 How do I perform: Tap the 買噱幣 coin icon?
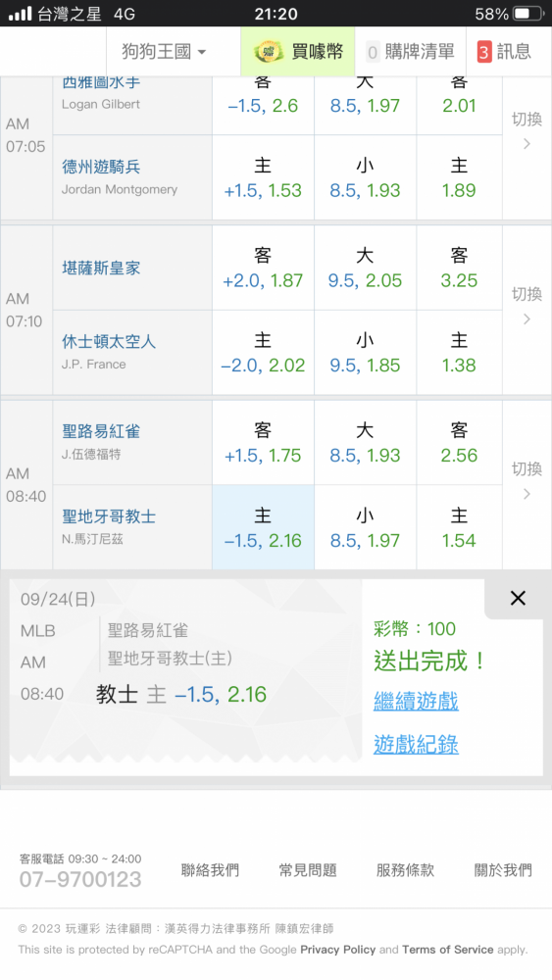point(269,51)
